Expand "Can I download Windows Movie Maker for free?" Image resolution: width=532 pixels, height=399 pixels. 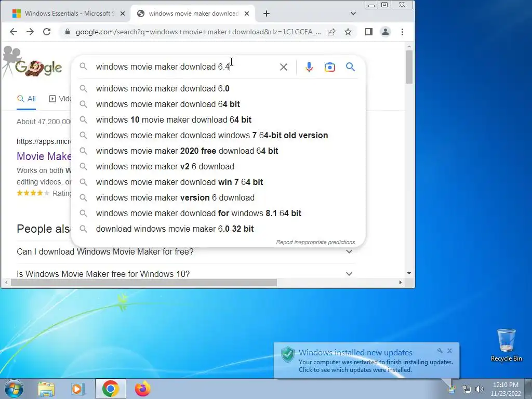pyautogui.click(x=185, y=252)
